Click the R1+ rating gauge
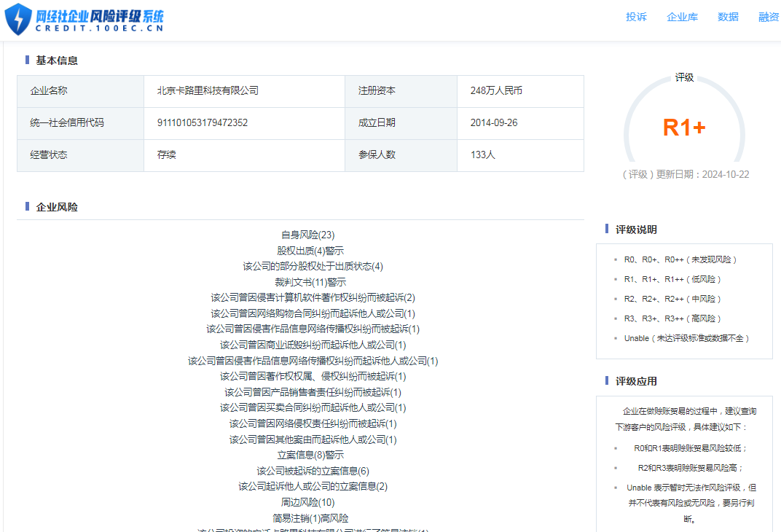Viewport: 781px width, 532px height. (x=684, y=128)
